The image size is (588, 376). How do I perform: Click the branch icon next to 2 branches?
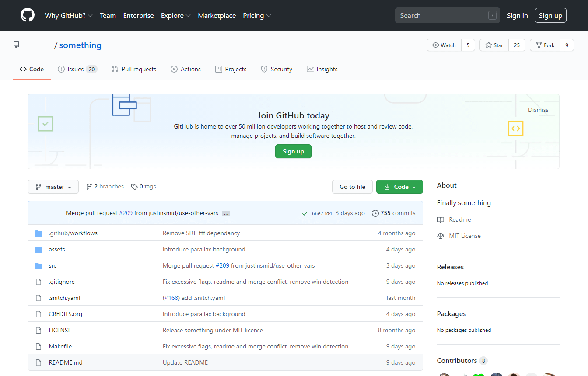(x=89, y=187)
